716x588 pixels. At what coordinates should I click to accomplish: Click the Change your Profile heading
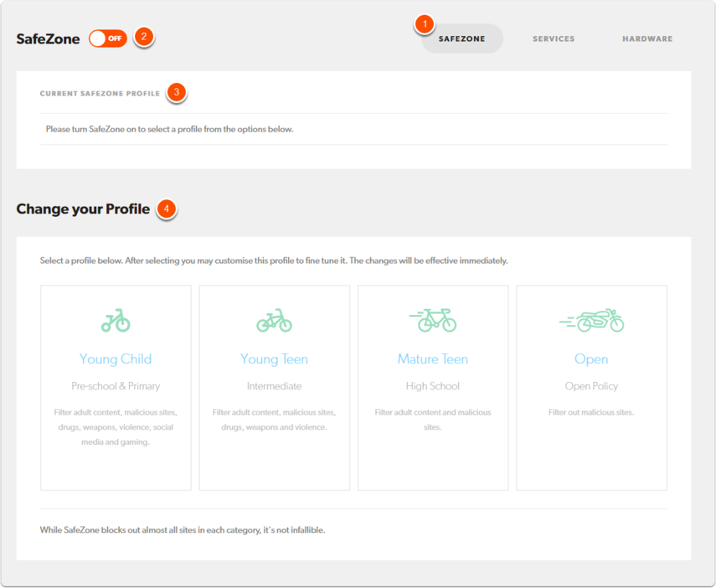coord(83,209)
